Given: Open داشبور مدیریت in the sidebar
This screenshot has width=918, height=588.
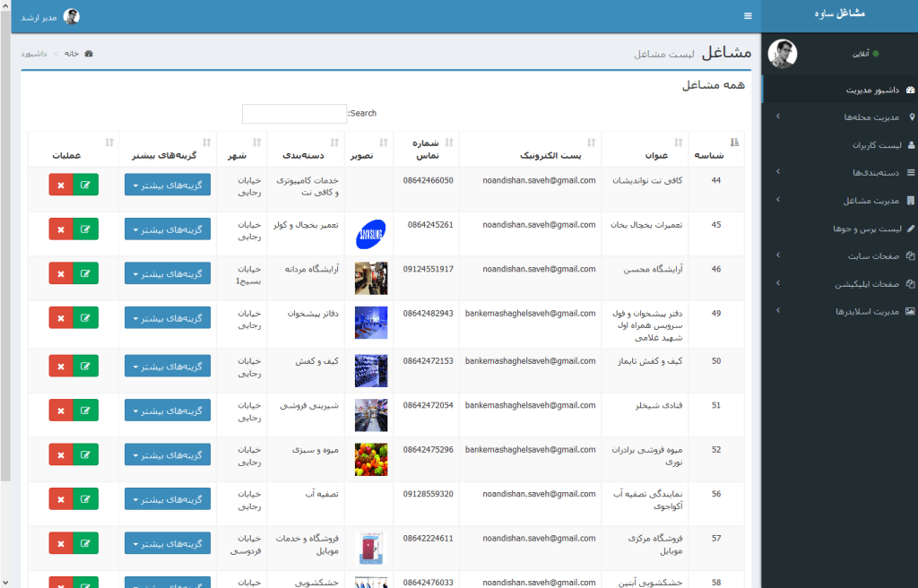Looking at the screenshot, I should tap(840, 90).
